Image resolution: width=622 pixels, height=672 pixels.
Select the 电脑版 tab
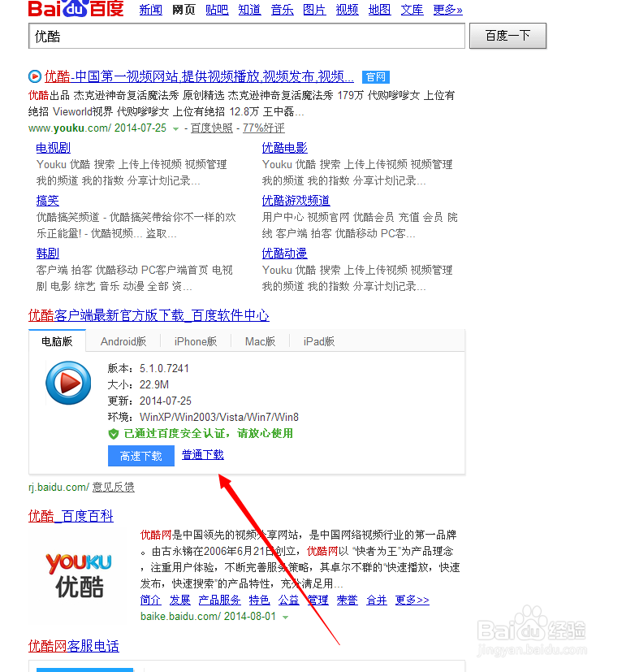[x=57, y=341]
